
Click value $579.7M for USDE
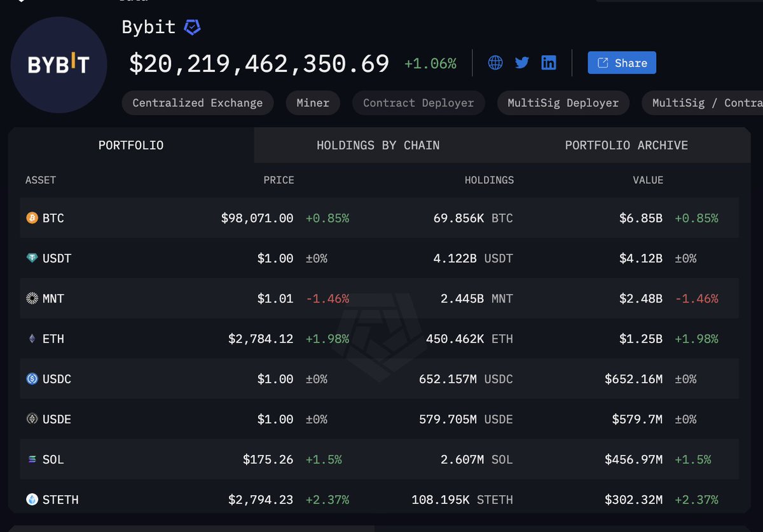tap(638, 419)
